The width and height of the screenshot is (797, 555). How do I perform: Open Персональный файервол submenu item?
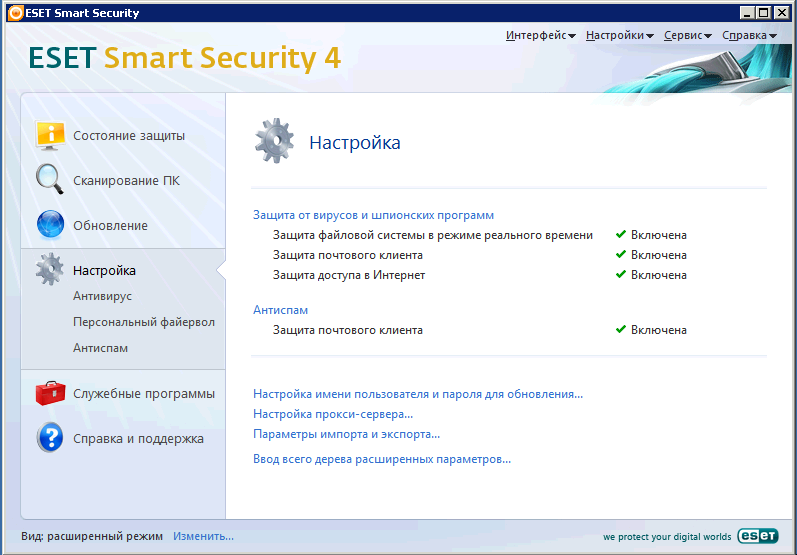[x=144, y=322]
